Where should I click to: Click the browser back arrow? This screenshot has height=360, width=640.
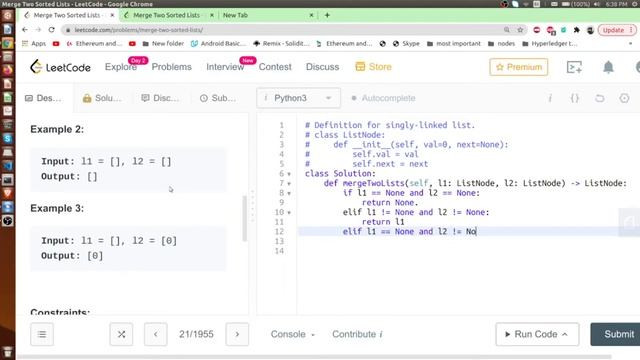[x=24, y=30]
